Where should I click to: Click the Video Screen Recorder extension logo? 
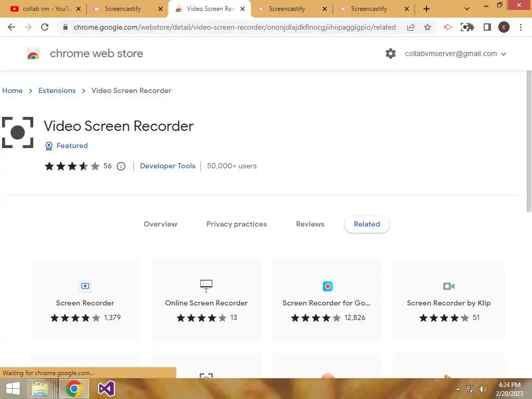pos(18,132)
